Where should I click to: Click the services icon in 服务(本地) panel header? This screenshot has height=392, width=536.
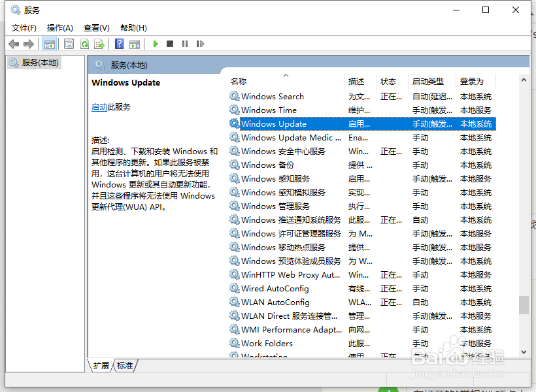click(100, 65)
